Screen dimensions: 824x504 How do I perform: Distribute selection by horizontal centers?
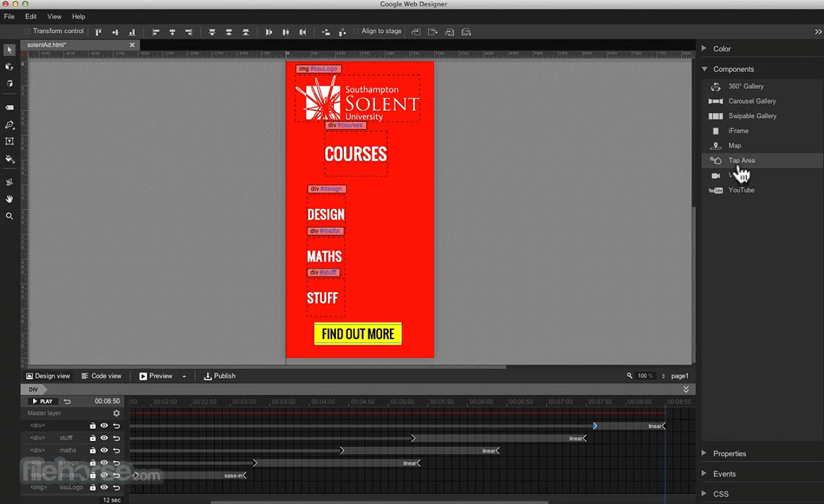[x=285, y=32]
